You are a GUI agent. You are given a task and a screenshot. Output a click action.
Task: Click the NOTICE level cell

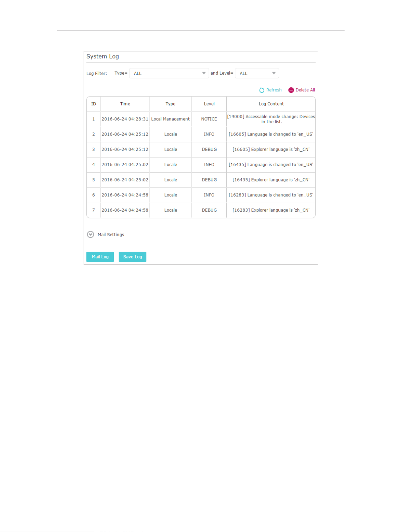click(209, 119)
